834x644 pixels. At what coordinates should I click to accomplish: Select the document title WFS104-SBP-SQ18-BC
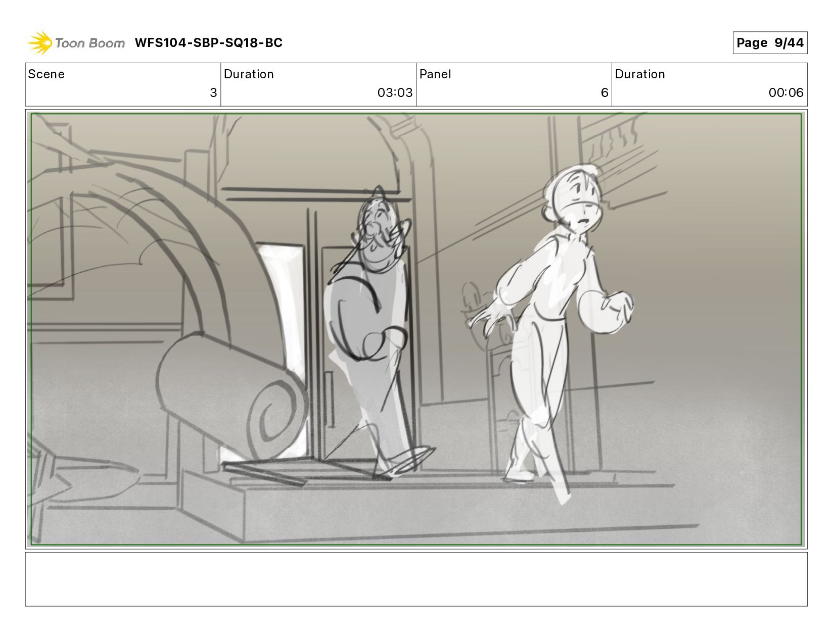pyautogui.click(x=208, y=43)
